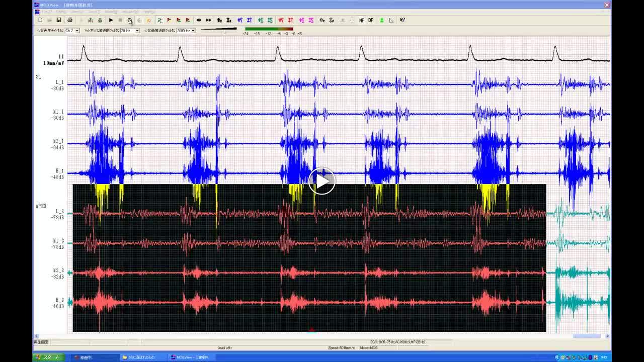The height and width of the screenshot is (362, 644).
Task: Click the first red flag marker icon
Action: pos(169,20)
